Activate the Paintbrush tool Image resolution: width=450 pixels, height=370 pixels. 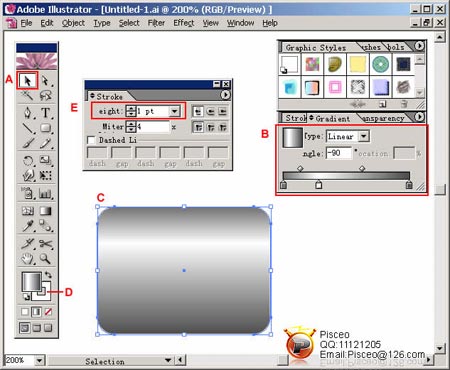(x=27, y=143)
